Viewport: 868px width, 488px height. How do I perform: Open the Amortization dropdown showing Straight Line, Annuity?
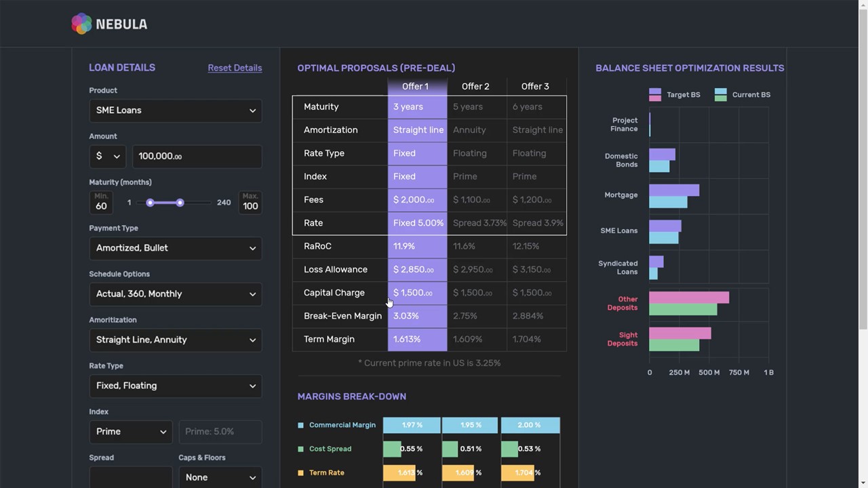tap(175, 340)
